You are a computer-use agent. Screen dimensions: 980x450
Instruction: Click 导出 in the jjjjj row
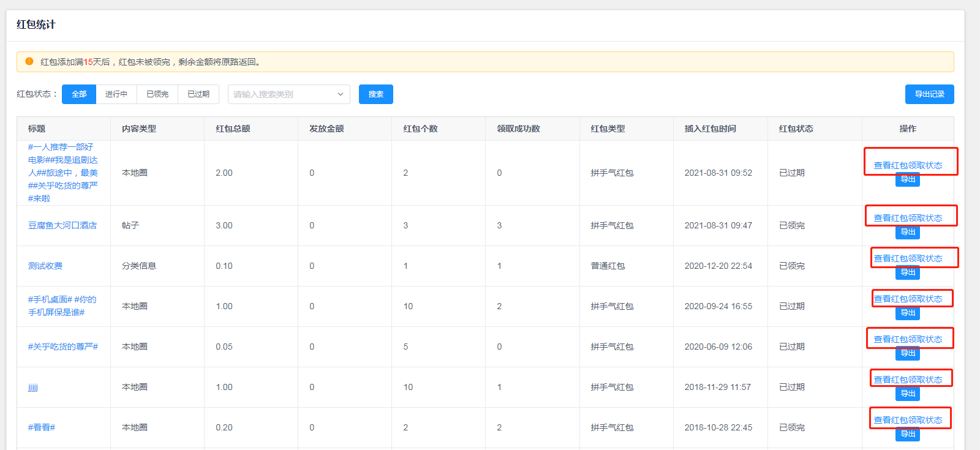click(908, 394)
